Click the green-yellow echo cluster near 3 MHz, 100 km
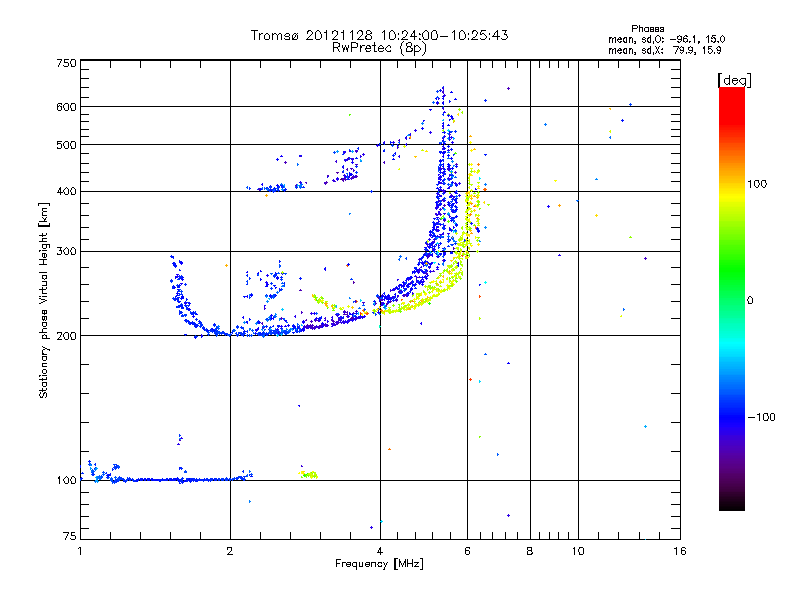 tap(309, 474)
